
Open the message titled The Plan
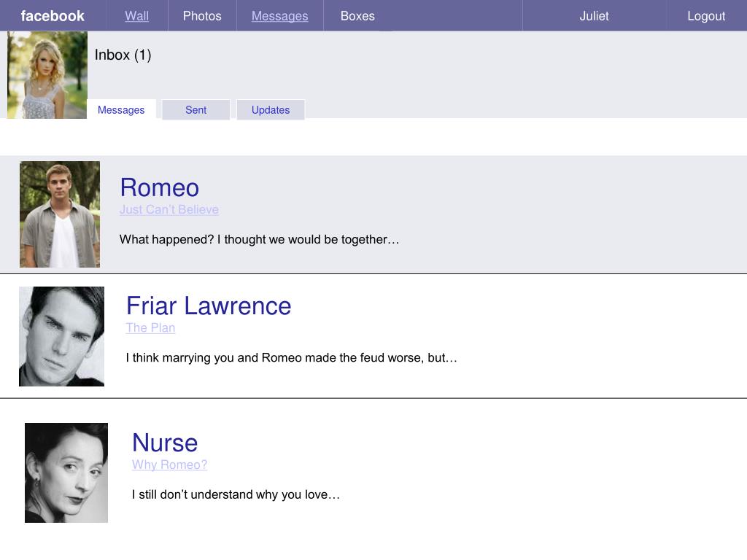150,327
